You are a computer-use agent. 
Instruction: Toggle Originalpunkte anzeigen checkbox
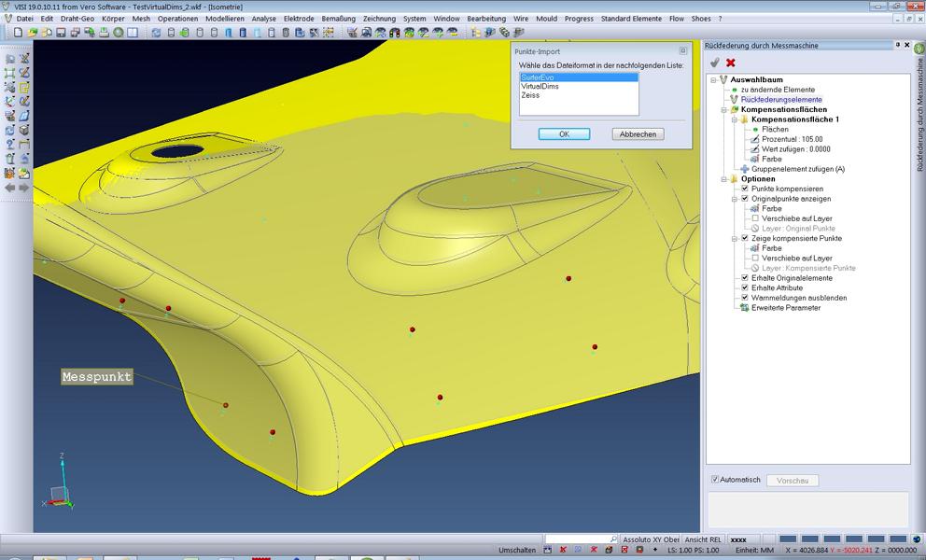(x=745, y=199)
